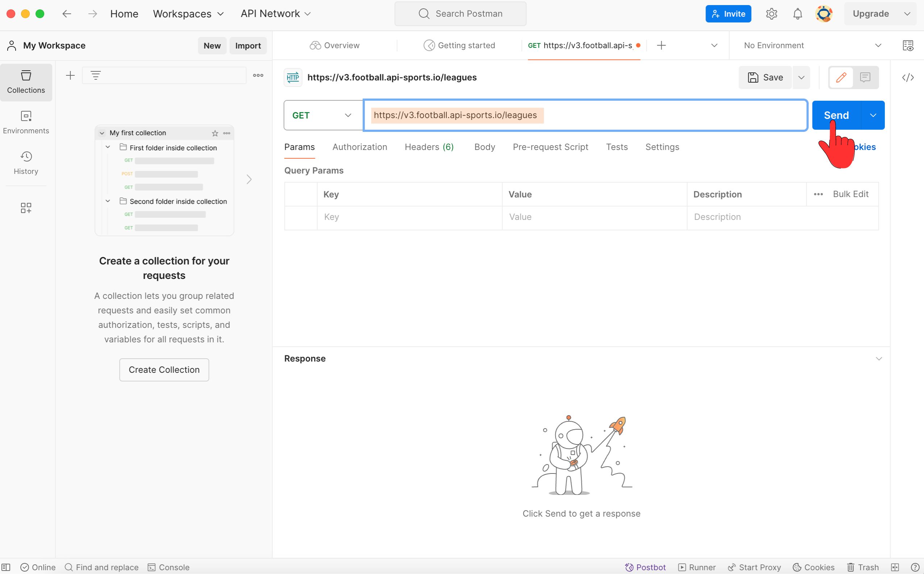Open Find and replace
Image resolution: width=924 pixels, height=576 pixels.
click(101, 567)
